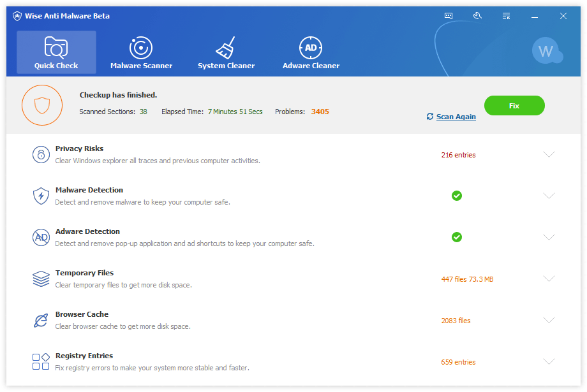Click the user avatar W icon

(x=547, y=50)
